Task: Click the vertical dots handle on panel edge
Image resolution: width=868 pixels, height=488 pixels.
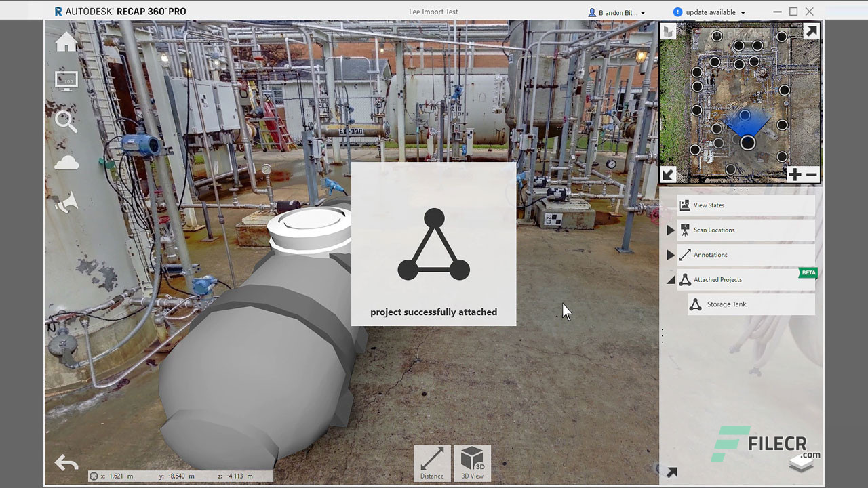Action: [663, 336]
